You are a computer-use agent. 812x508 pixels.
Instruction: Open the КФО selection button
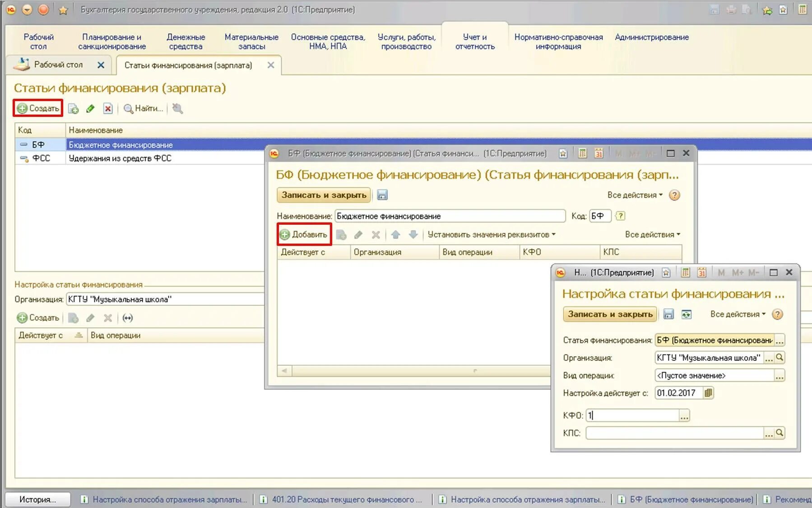point(684,416)
